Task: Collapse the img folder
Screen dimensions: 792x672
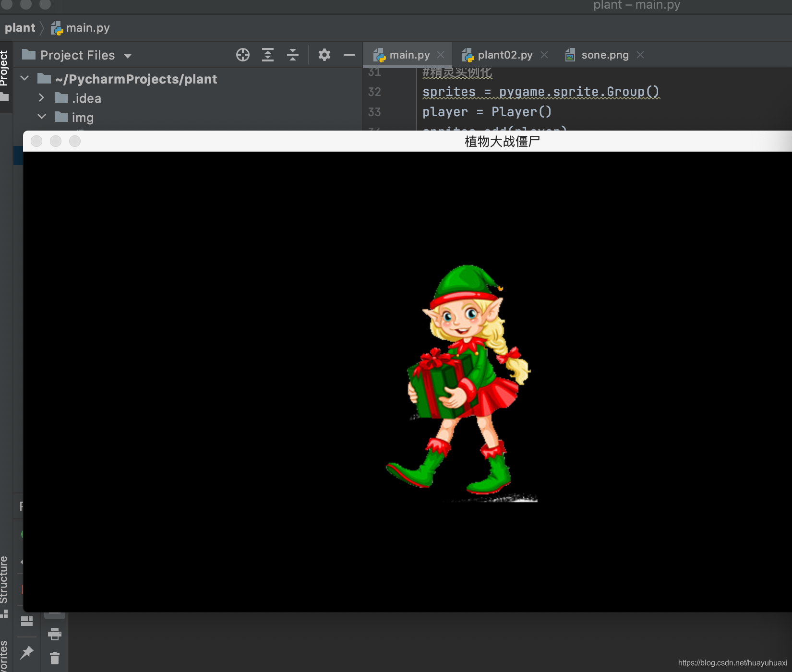Action: (42, 117)
